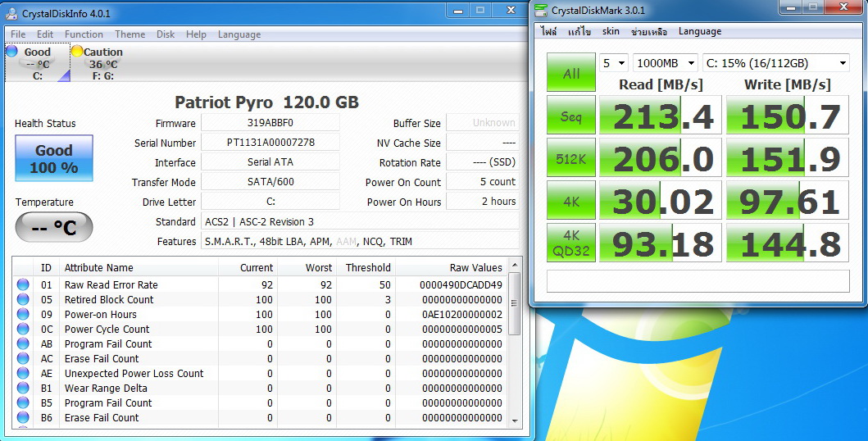The width and height of the screenshot is (868, 441).
Task: Open the Edit menu in CrystalDiskInfo
Action: (x=45, y=34)
